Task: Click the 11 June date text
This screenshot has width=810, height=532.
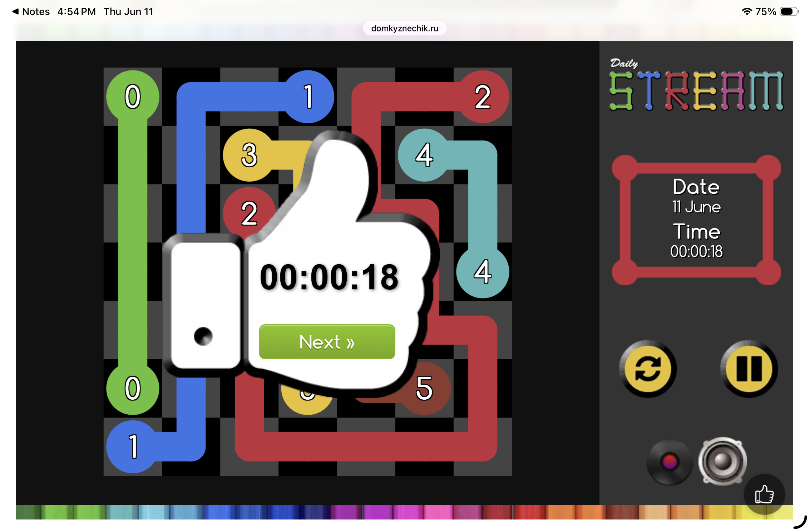Action: click(x=696, y=207)
